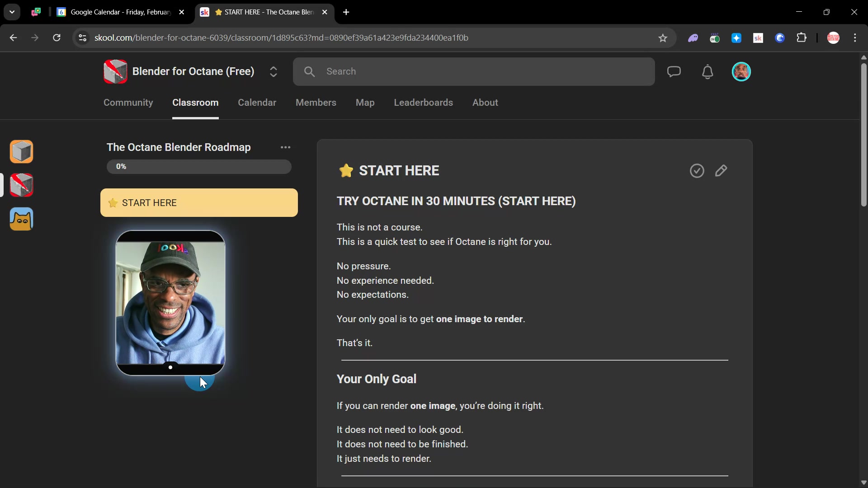Bookmark this page with the star icon
Screen dimensions: 868x488
tap(663, 38)
